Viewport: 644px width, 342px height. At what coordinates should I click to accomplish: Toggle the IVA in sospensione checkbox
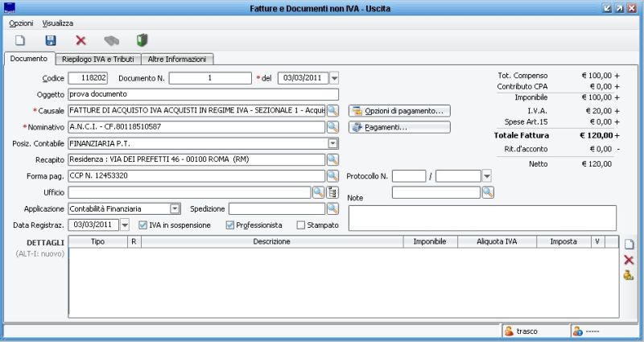click(x=143, y=225)
